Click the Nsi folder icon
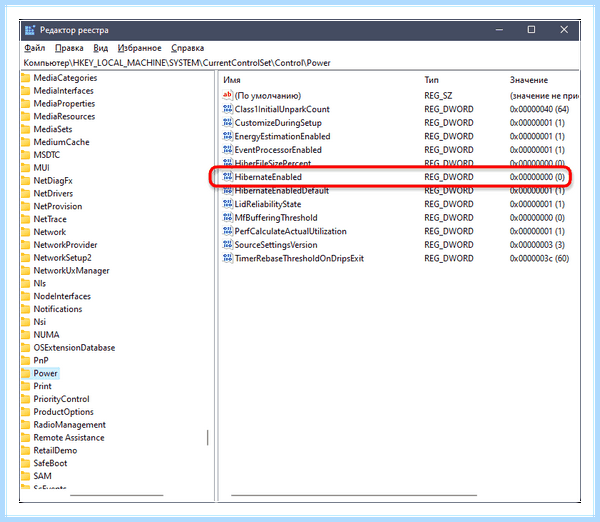 point(26,322)
